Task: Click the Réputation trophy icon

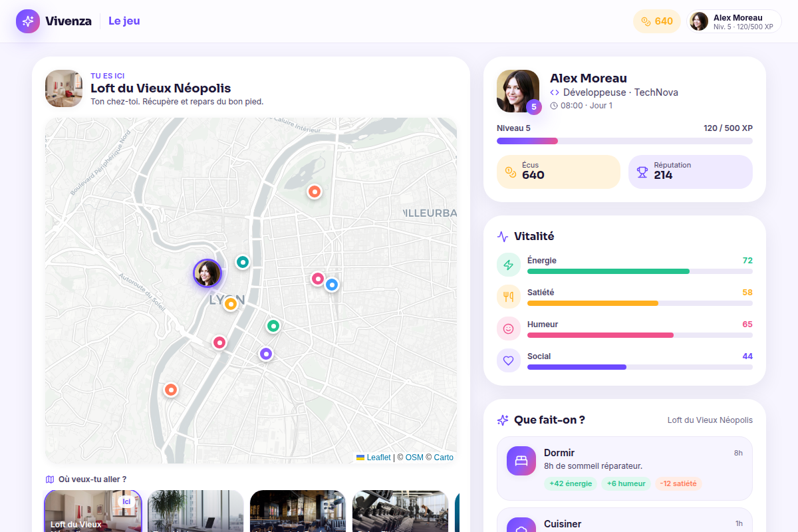Action: point(642,172)
